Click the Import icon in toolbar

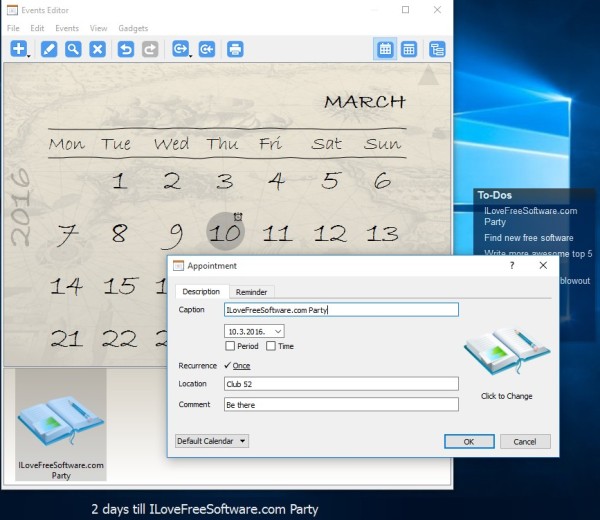click(x=207, y=49)
